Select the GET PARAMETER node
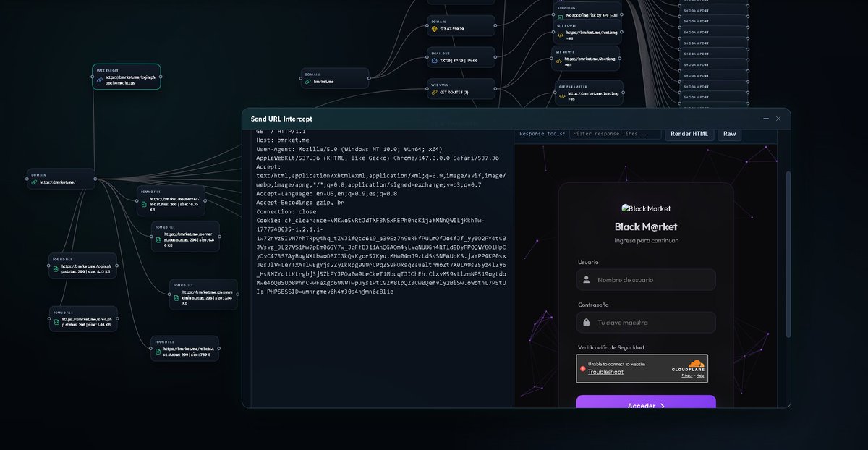The height and width of the screenshot is (450, 868). (x=589, y=93)
